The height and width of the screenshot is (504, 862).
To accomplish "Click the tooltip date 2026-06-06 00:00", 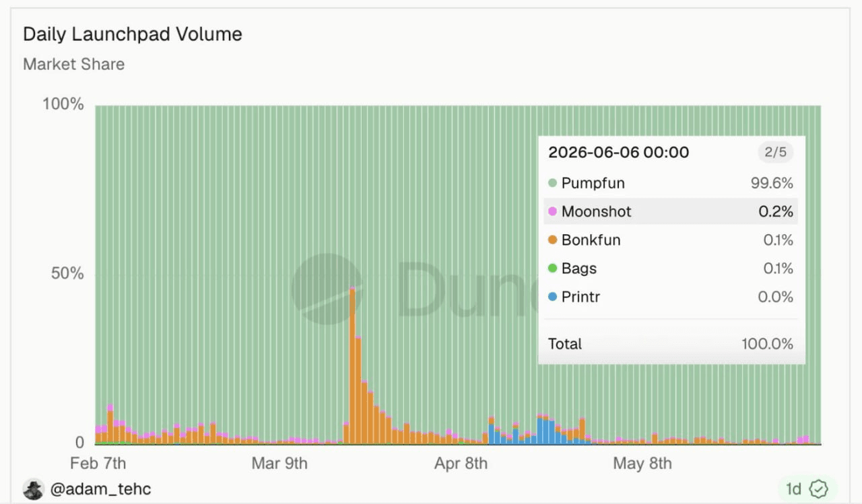I will (x=619, y=152).
